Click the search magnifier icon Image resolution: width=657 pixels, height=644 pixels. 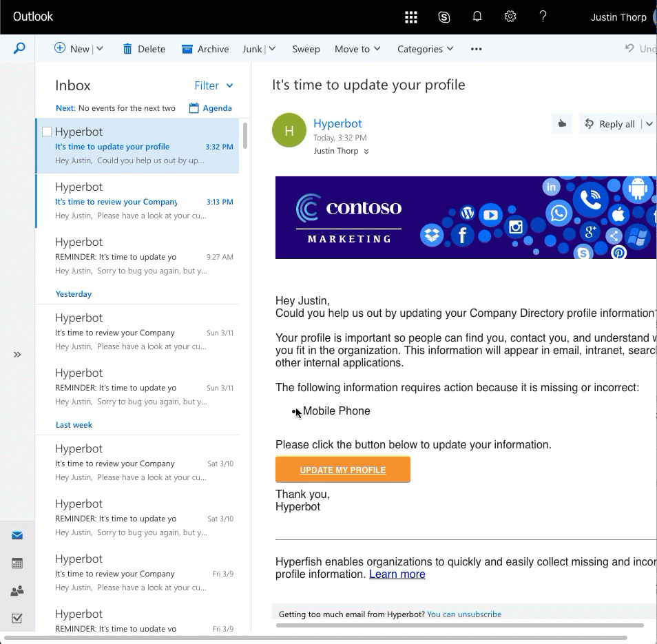pyautogui.click(x=19, y=49)
